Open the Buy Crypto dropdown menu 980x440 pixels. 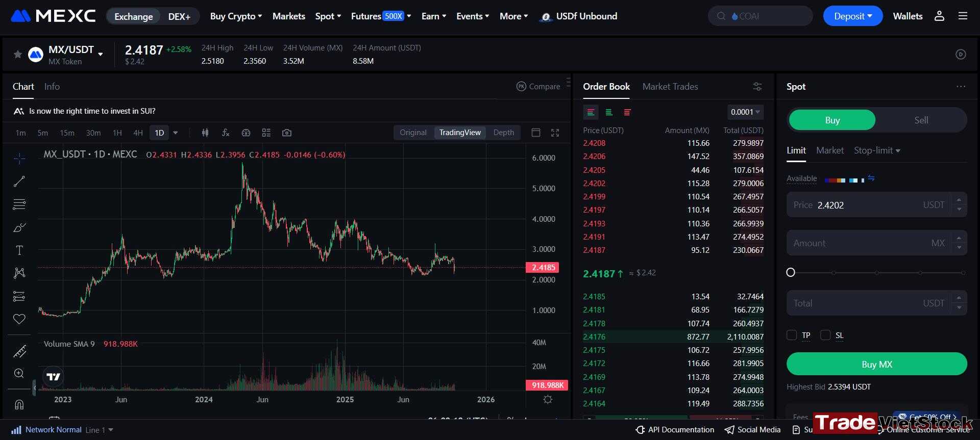coord(236,16)
